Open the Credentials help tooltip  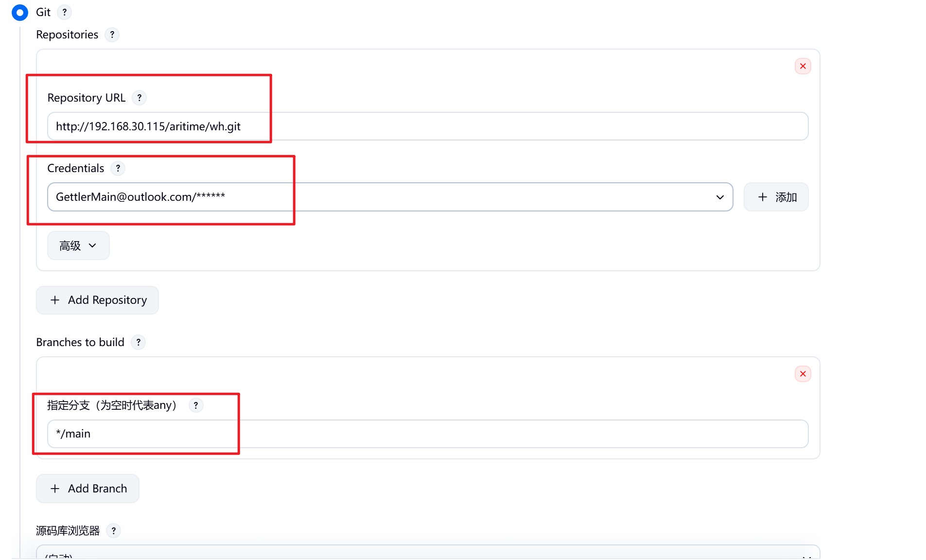(x=118, y=168)
